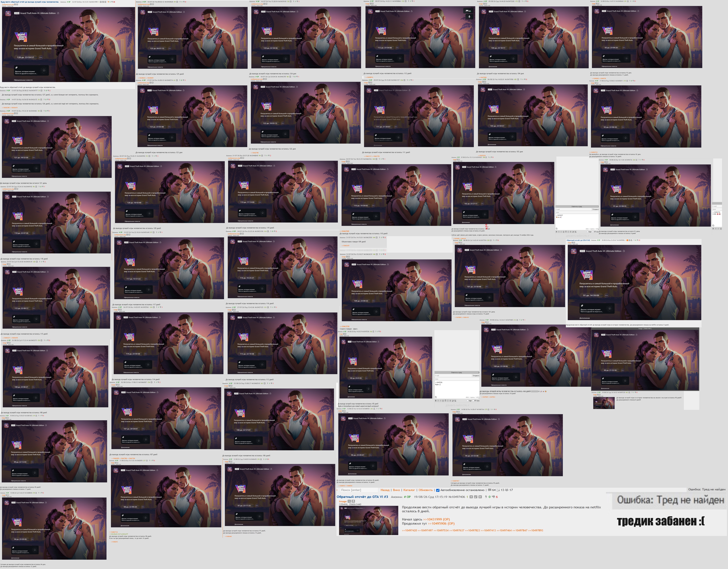728x569 pixels.
Task: Click the three-dot button beside "90 дн. 21:52:30"
Action: click(x=623, y=370)
